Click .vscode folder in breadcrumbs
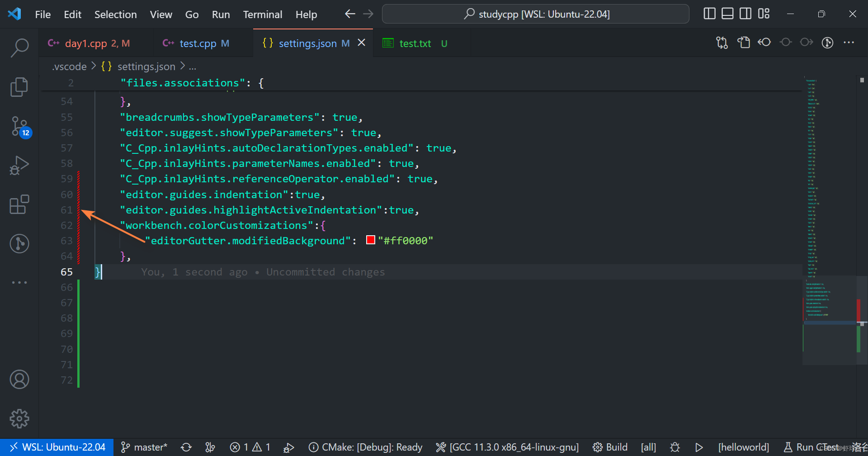Viewport: 868px width, 456px height. click(x=69, y=66)
